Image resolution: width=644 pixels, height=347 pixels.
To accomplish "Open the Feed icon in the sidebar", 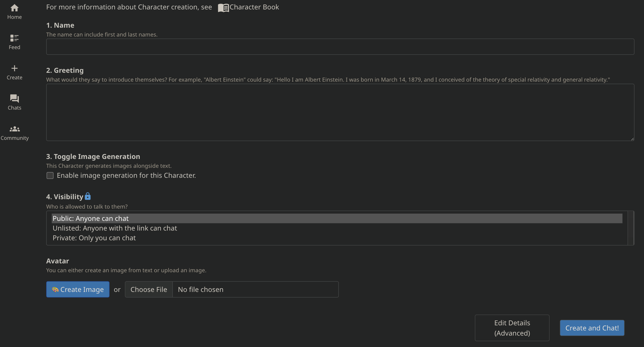I will tap(14, 38).
